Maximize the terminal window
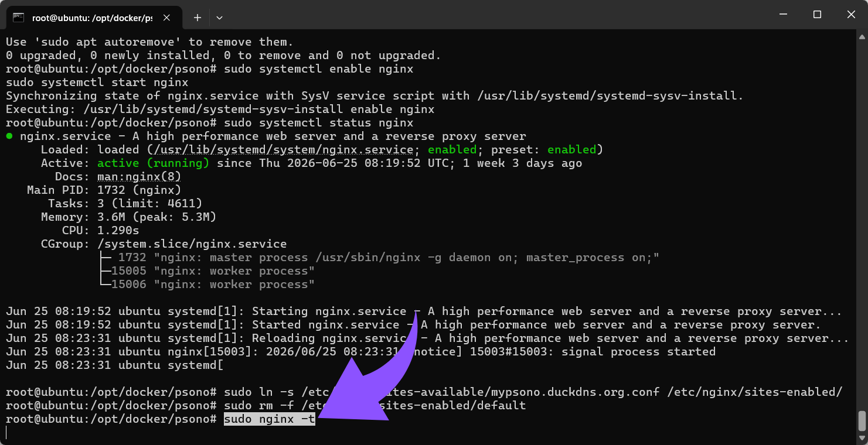Screen dimensions: 868x445 click(817, 15)
